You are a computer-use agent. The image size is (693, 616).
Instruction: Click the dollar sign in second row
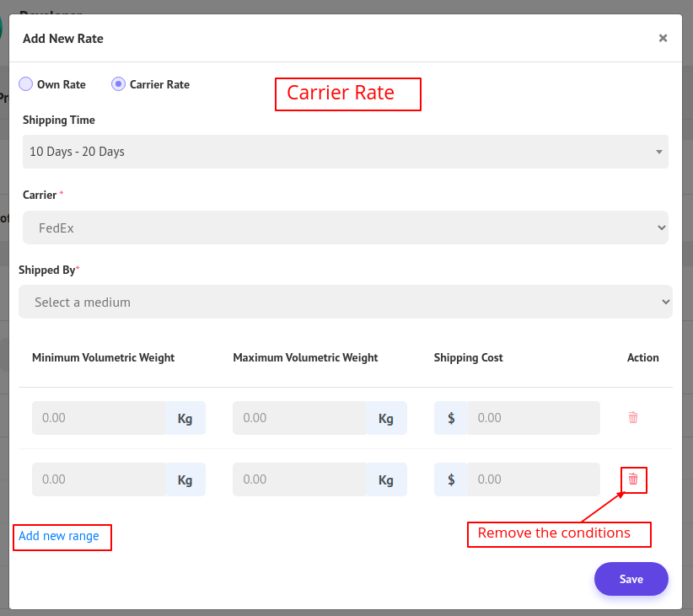(x=451, y=479)
